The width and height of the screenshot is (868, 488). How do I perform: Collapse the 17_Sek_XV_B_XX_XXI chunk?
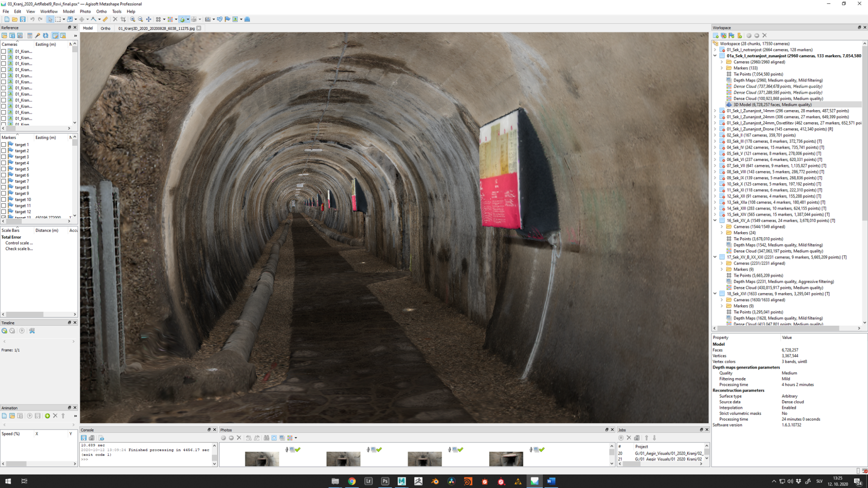[715, 257]
